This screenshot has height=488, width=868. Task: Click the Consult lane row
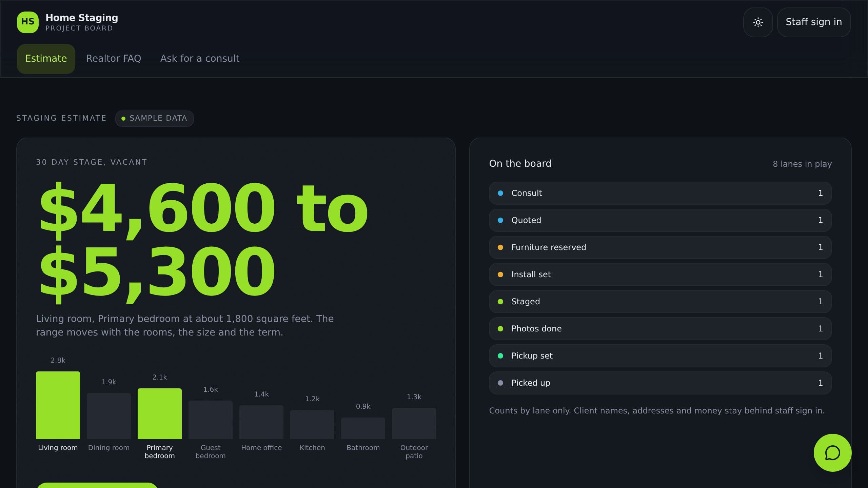pos(660,193)
